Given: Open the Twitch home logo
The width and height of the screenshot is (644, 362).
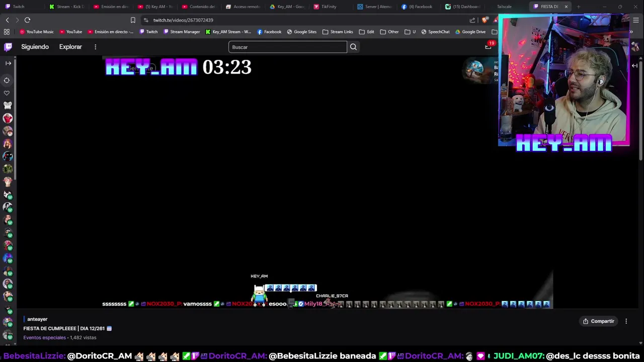Looking at the screenshot, I should 8,47.
